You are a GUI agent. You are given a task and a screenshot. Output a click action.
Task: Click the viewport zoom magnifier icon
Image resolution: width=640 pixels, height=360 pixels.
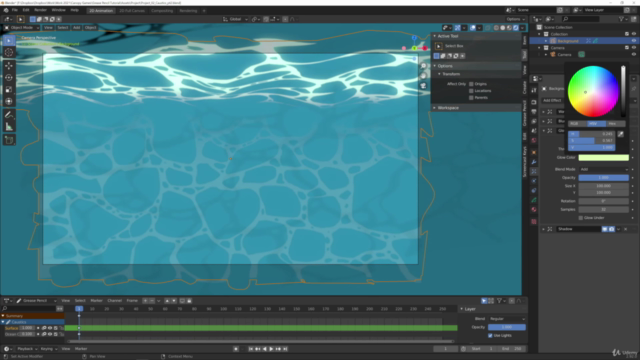[423, 66]
